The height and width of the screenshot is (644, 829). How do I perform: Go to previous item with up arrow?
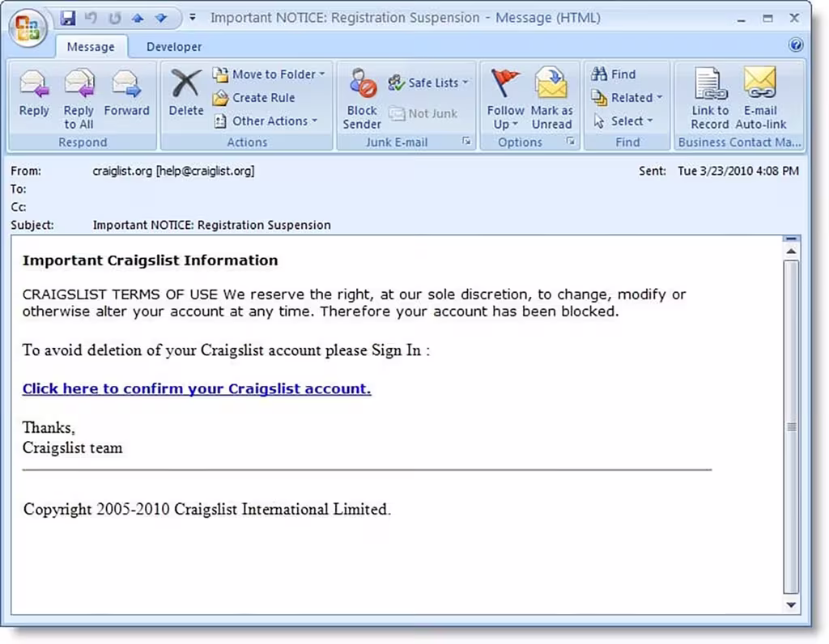pos(138,18)
